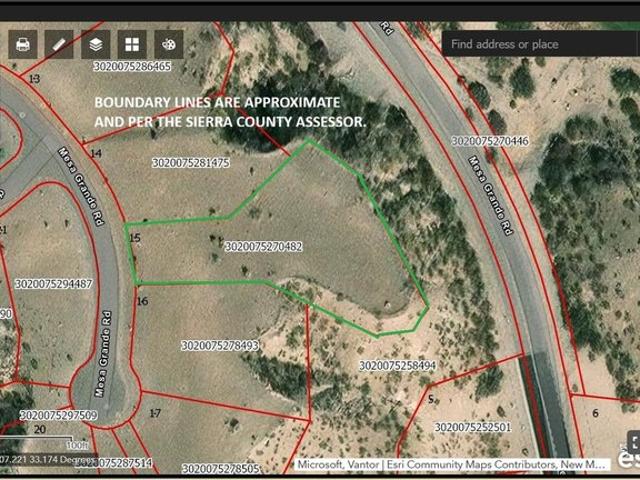Open the Draw palette tool
This screenshot has height=480, width=640.
(x=169, y=44)
